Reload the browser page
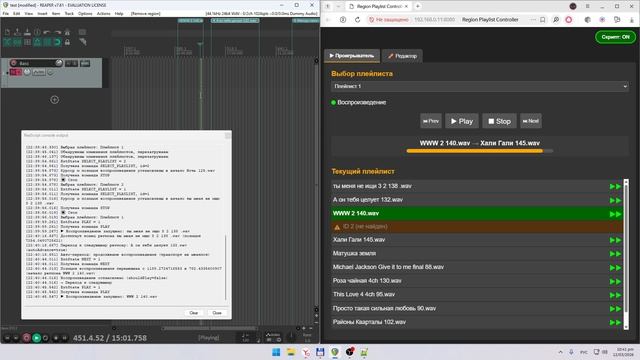640x360 pixels. pos(358,20)
